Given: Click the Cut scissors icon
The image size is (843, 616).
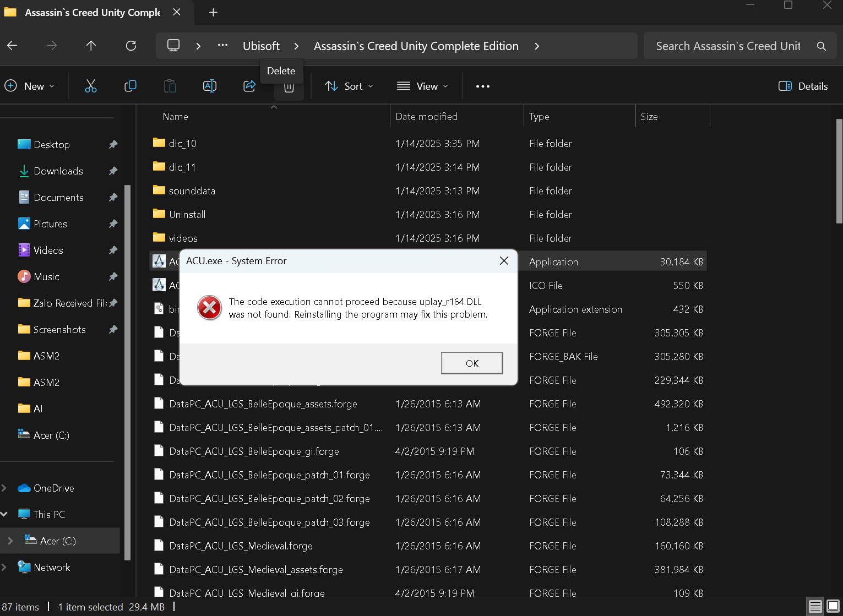Looking at the screenshot, I should (x=91, y=86).
